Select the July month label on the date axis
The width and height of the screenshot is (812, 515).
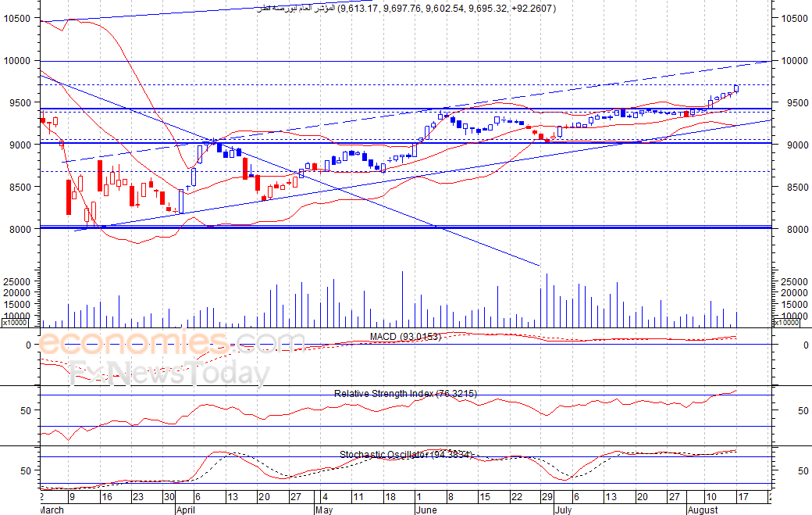pyautogui.click(x=563, y=510)
